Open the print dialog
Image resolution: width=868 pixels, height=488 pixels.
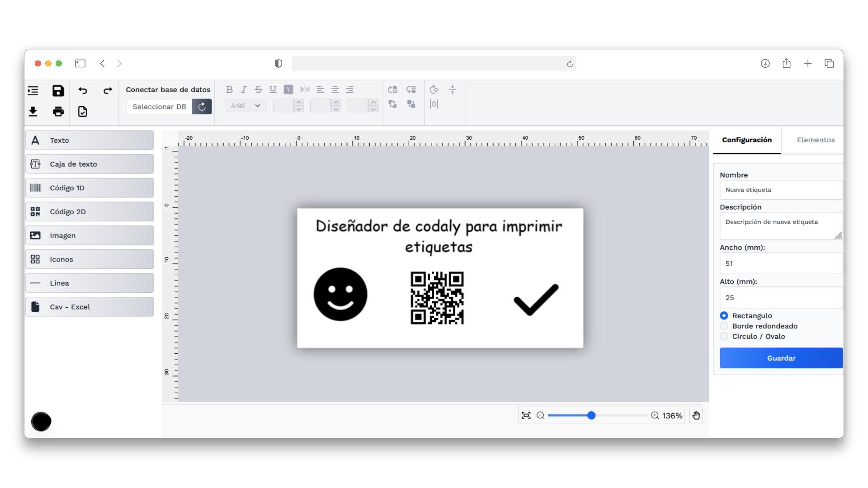point(58,111)
